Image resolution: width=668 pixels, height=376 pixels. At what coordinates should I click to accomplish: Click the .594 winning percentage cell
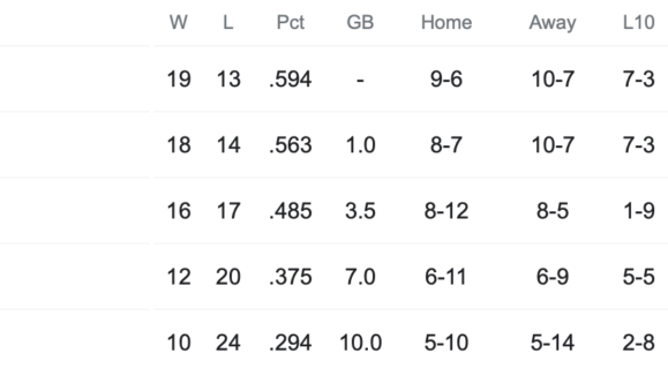point(290,79)
